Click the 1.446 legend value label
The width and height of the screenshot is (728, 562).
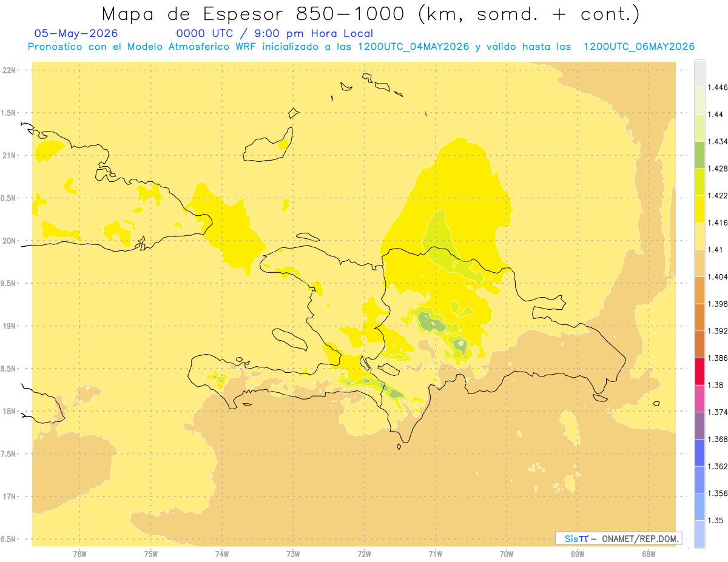(718, 87)
